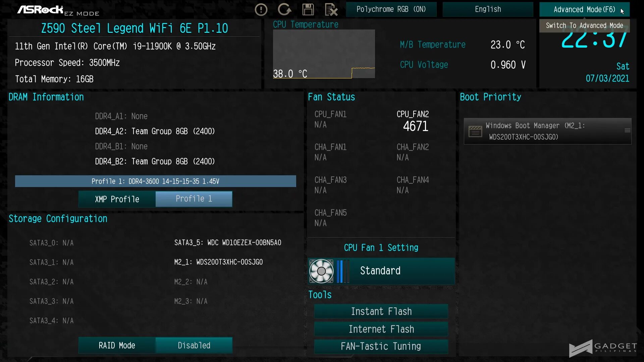This screenshot has width=644, height=362.
Task: Click the boot device clapperboard icon
Action: click(475, 131)
